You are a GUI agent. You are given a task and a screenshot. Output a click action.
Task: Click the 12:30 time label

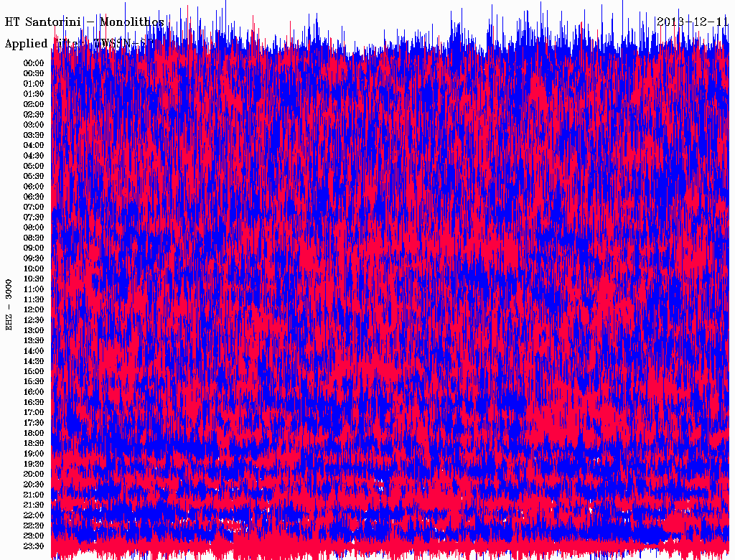(x=34, y=320)
